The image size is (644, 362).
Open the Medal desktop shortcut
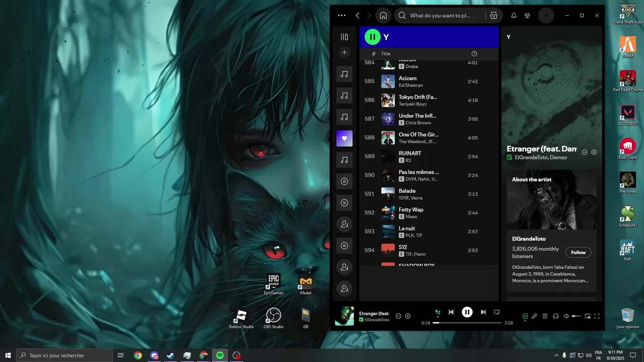click(x=305, y=285)
